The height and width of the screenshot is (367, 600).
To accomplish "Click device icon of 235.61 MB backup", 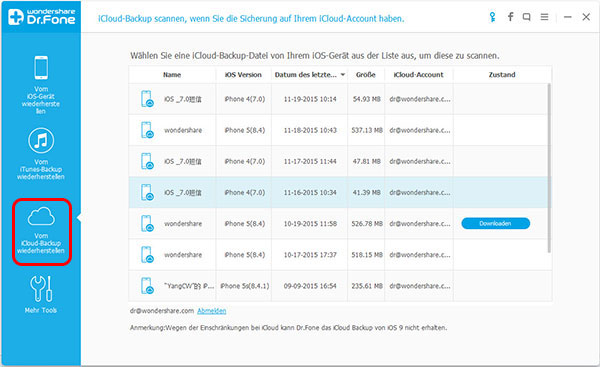I will coord(147,286).
